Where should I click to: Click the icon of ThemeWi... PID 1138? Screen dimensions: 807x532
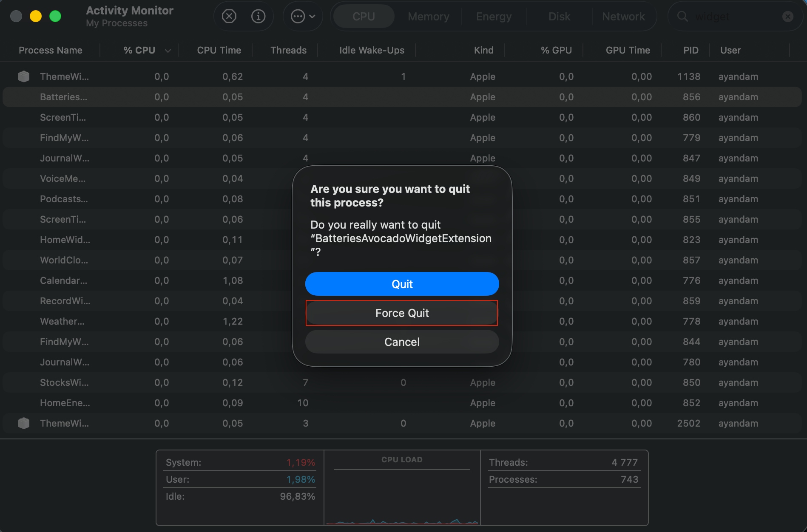click(x=24, y=76)
